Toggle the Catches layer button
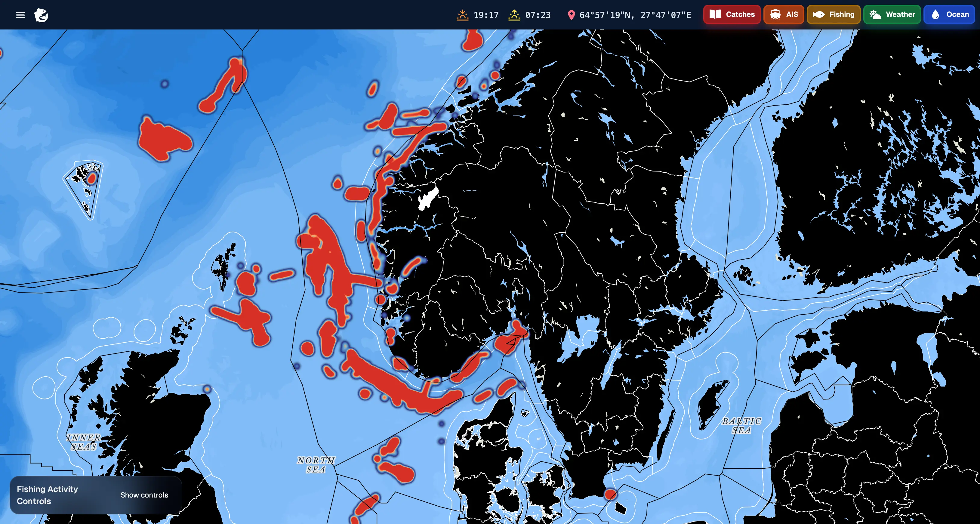The height and width of the screenshot is (524, 980). click(732, 14)
